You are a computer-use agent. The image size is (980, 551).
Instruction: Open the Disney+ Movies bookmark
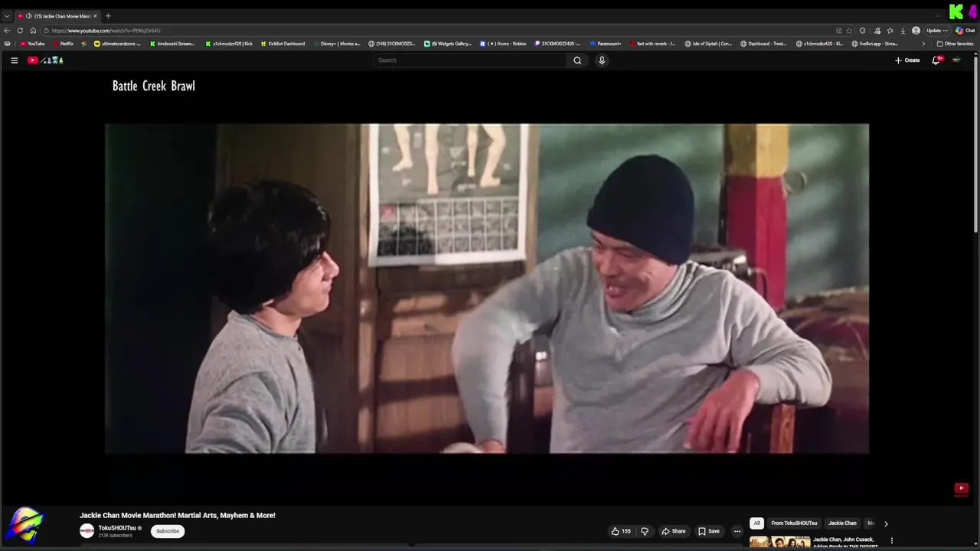(x=335, y=44)
